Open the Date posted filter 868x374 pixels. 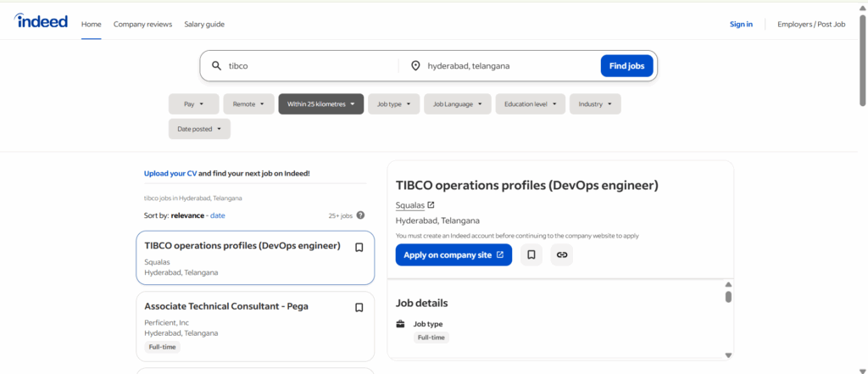tap(199, 129)
